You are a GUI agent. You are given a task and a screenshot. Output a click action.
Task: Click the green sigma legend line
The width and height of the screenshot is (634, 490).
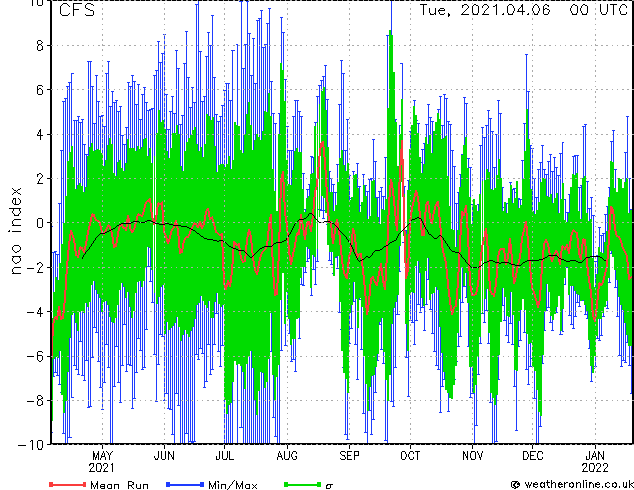(x=303, y=484)
